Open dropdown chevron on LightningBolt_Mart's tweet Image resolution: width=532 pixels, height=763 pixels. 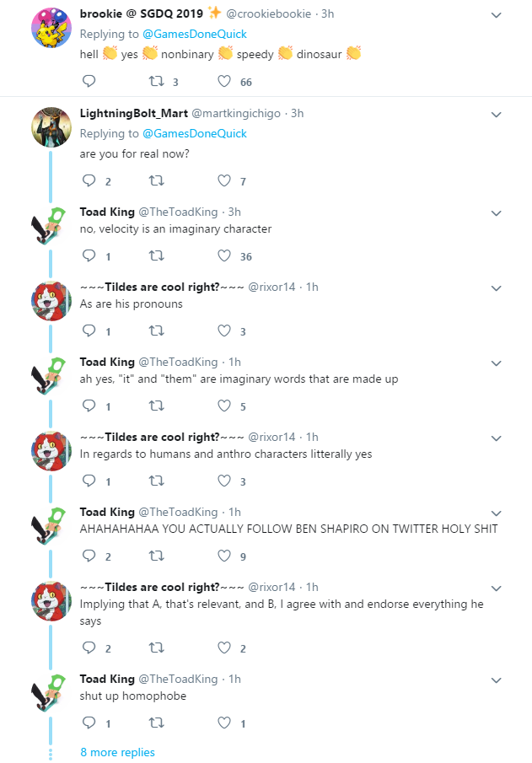pos(496,115)
